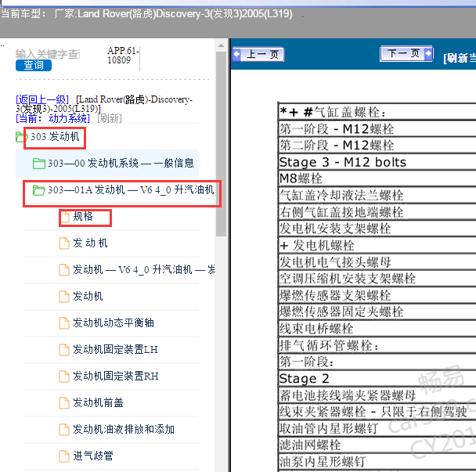Click folder icon beside 303—00 发动机系统
Viewport: 476px width, 472px height.
39,164
